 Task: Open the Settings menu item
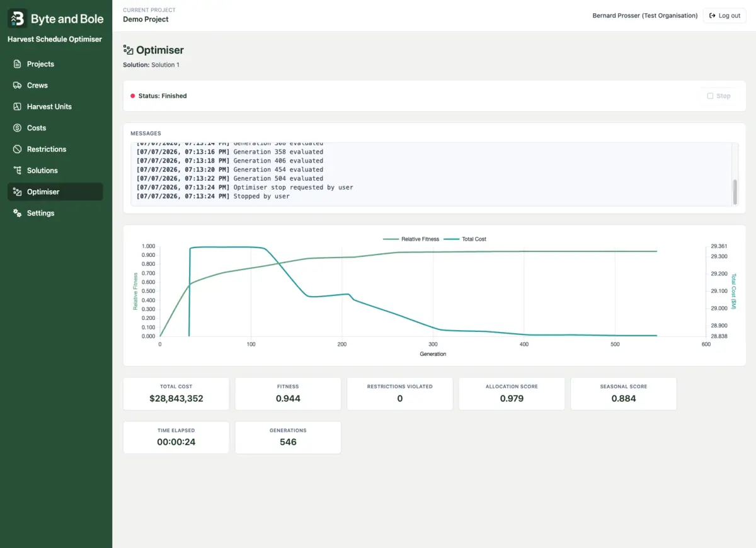(x=55, y=214)
